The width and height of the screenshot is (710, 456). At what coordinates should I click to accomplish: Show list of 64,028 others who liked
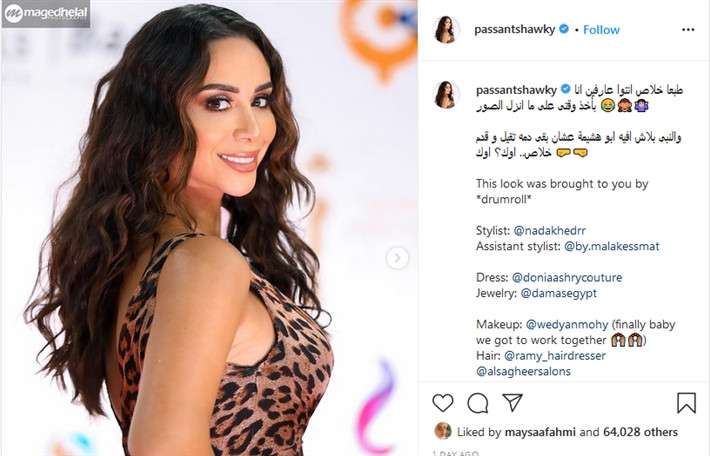[640, 432]
